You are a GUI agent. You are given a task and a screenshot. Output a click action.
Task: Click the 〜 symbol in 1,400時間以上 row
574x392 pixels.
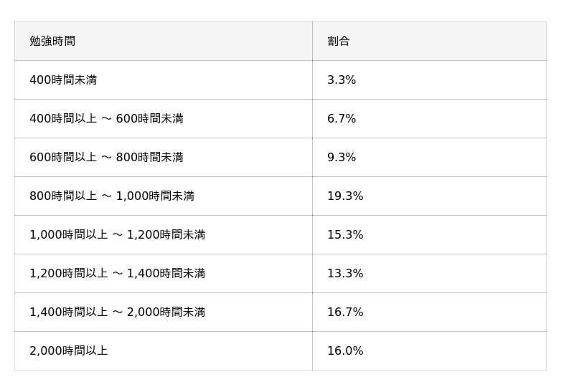click(118, 312)
